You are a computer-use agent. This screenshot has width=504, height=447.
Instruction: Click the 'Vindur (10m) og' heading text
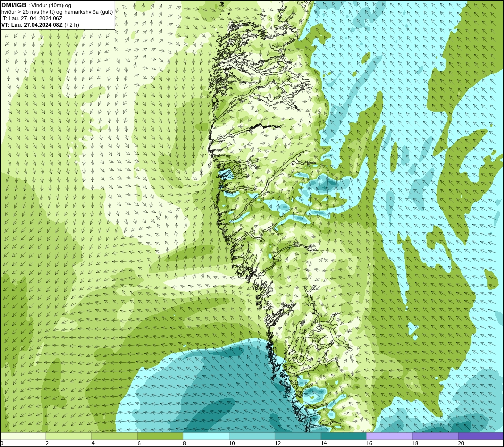click(x=51, y=6)
